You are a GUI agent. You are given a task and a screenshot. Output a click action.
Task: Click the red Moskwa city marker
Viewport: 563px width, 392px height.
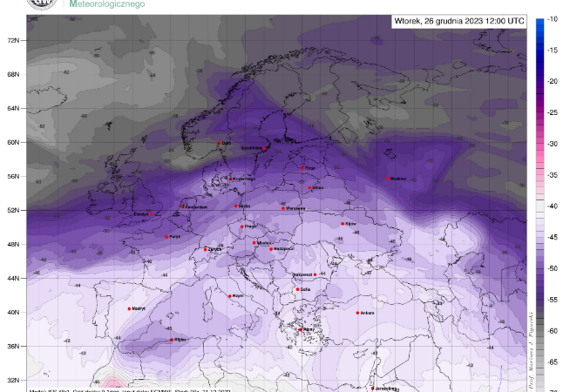[388, 179]
